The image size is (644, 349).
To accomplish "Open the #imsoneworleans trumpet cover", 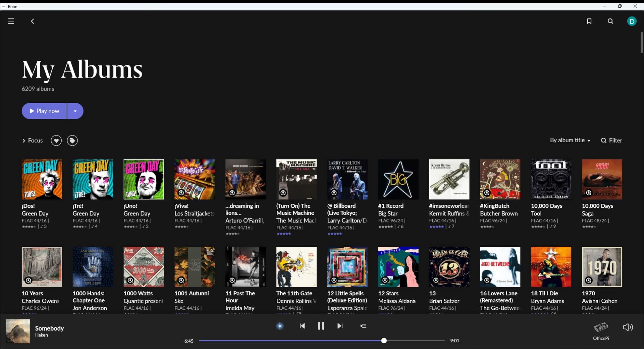I will tap(449, 179).
